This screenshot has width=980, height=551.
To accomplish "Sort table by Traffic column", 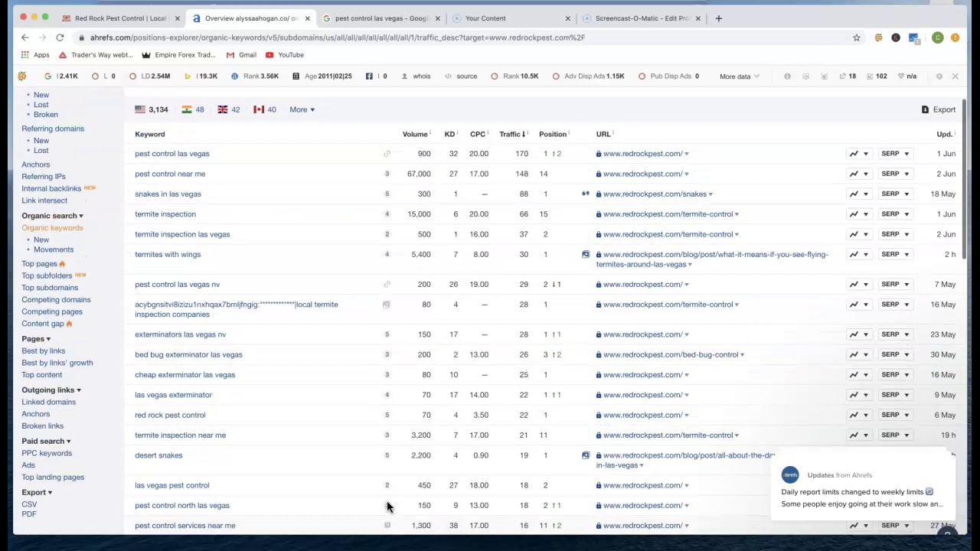I will click(x=512, y=135).
